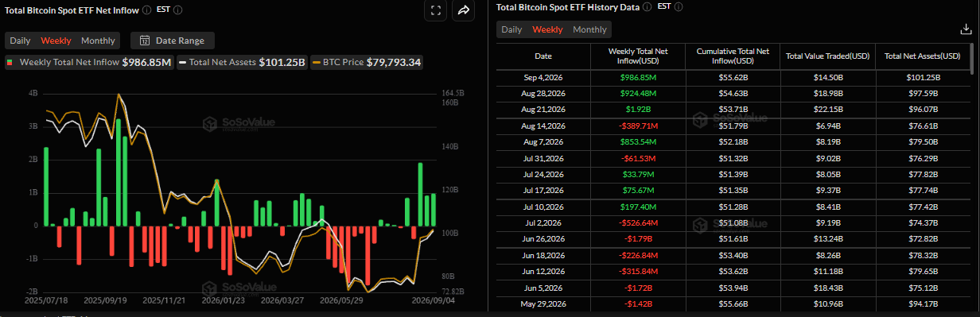
Task: Click the -$389.71M outflow value
Action: pos(638,126)
